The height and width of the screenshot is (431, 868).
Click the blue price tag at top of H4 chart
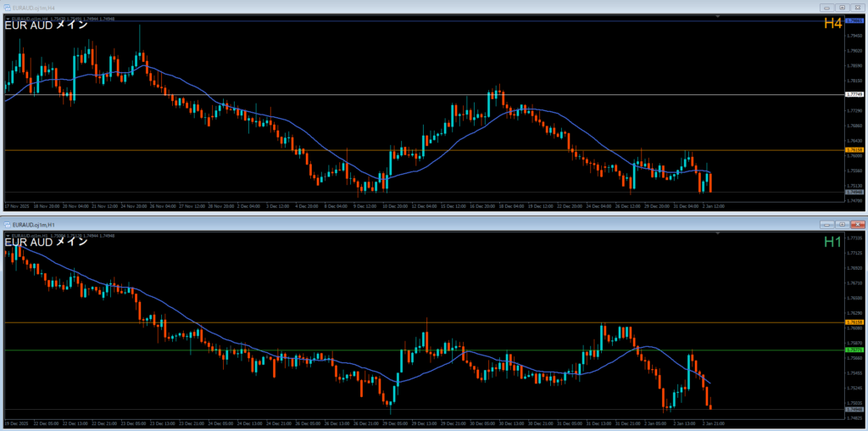coord(855,20)
